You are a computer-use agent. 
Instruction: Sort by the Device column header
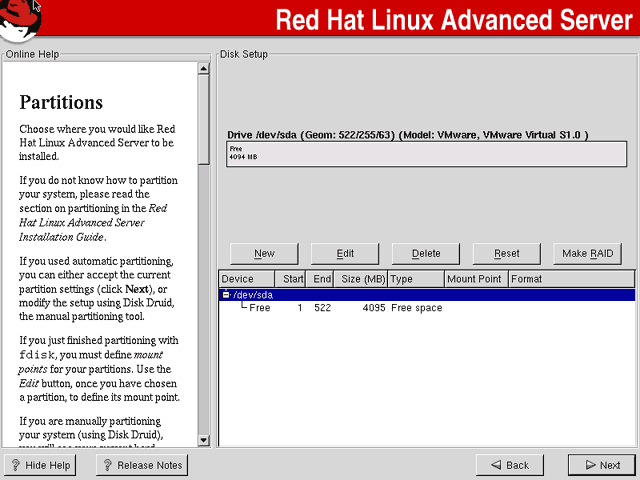[247, 279]
